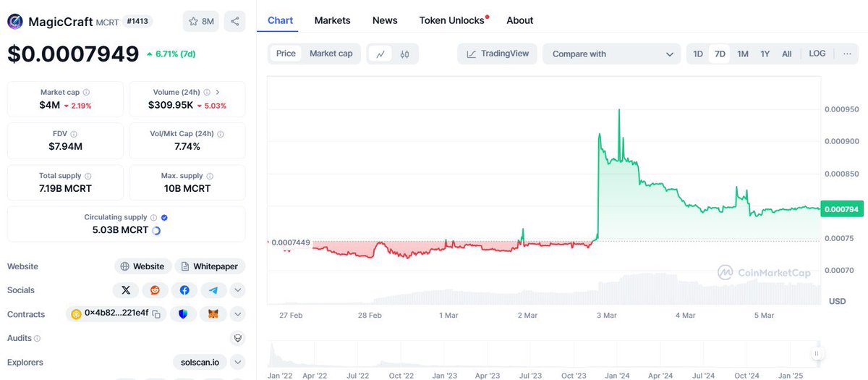The image size is (868, 380).
Task: Open the Reddit social link
Action: (155, 290)
